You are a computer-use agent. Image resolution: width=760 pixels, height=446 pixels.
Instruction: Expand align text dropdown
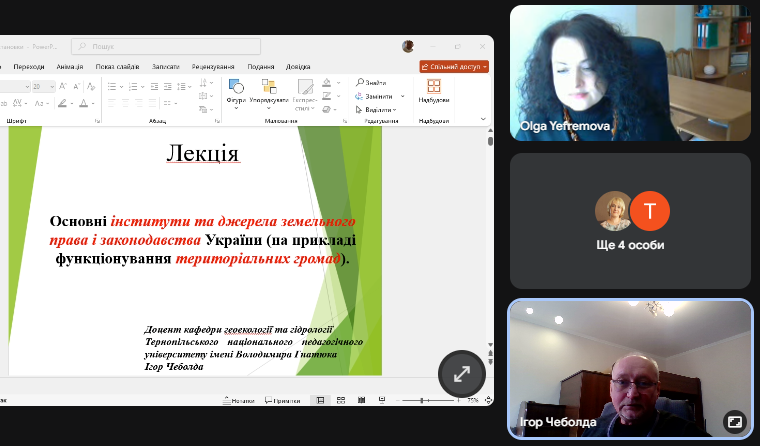(x=212, y=96)
